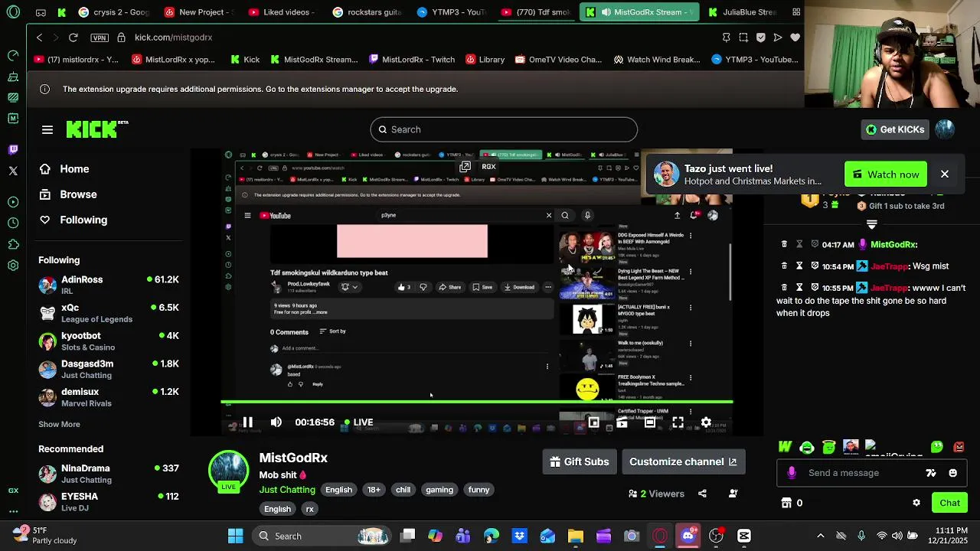Image resolution: width=980 pixels, height=551 pixels.
Task: Click the Just Chatting category link
Action: click(x=287, y=490)
